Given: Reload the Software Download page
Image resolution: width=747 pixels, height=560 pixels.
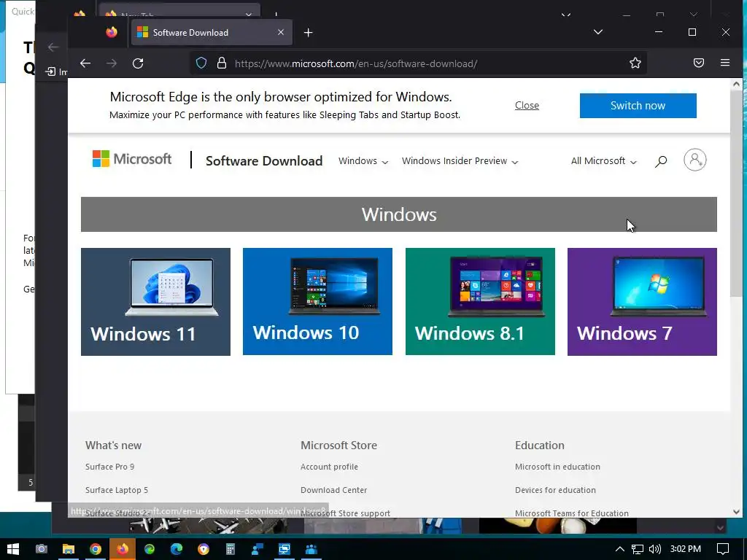Looking at the screenshot, I should [138, 63].
